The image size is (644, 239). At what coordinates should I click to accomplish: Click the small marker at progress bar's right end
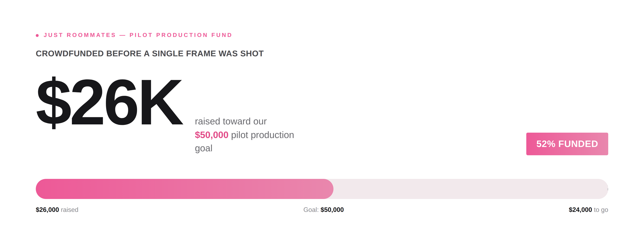click(x=608, y=189)
